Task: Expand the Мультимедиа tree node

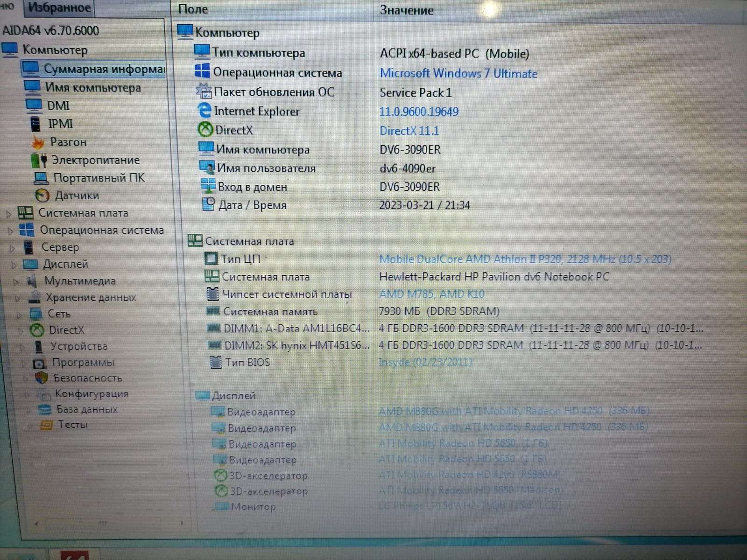Action: pos(15,281)
